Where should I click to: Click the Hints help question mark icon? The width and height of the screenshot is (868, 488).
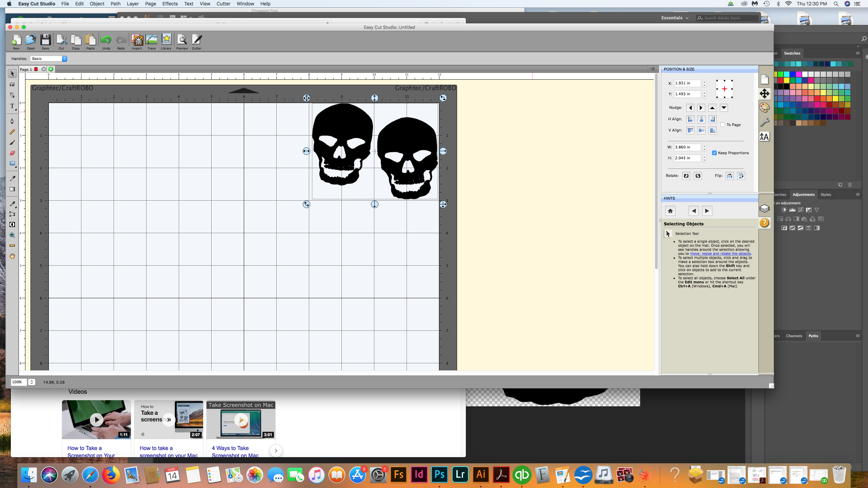pyautogui.click(x=765, y=223)
